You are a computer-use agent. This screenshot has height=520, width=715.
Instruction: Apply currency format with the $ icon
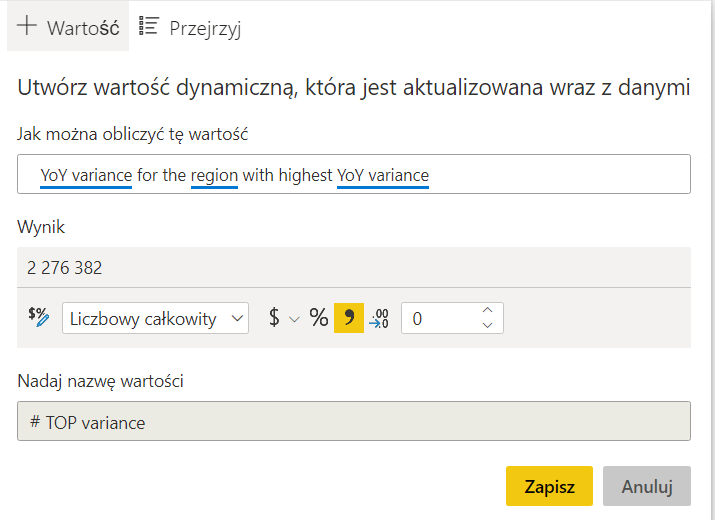click(x=274, y=318)
